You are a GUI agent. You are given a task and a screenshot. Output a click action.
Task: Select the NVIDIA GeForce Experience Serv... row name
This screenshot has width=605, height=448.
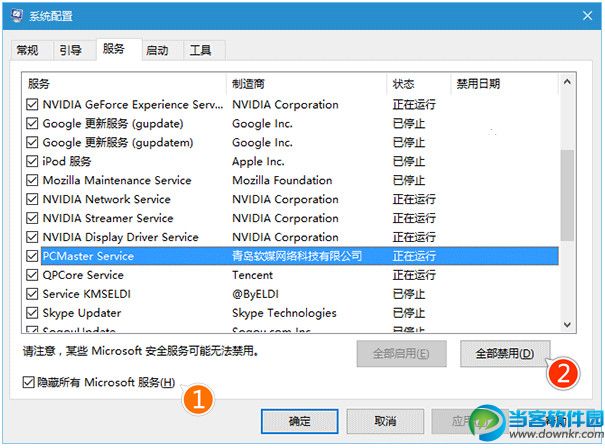(133, 105)
